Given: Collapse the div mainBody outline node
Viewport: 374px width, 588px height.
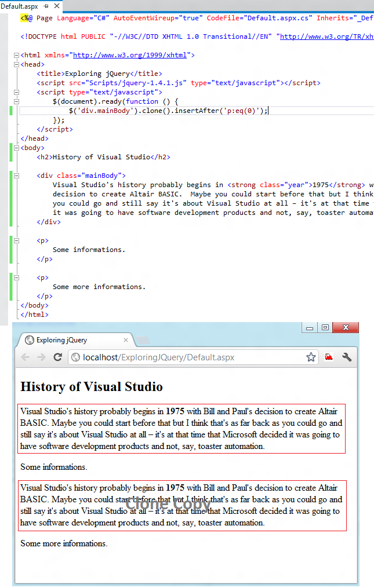Looking at the screenshot, I should [16, 176].
